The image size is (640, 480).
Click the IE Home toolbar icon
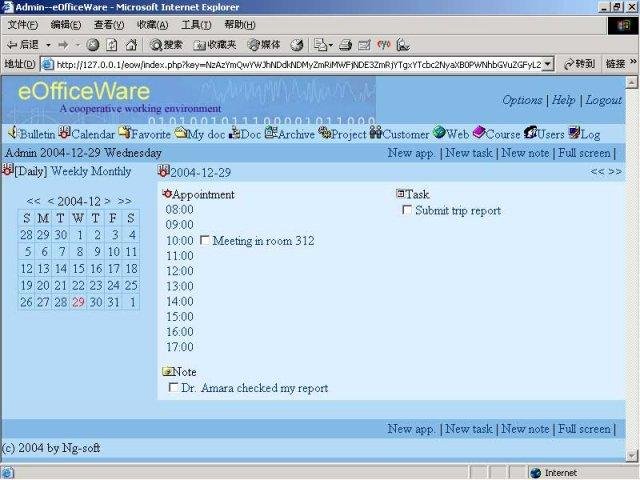[x=131, y=44]
